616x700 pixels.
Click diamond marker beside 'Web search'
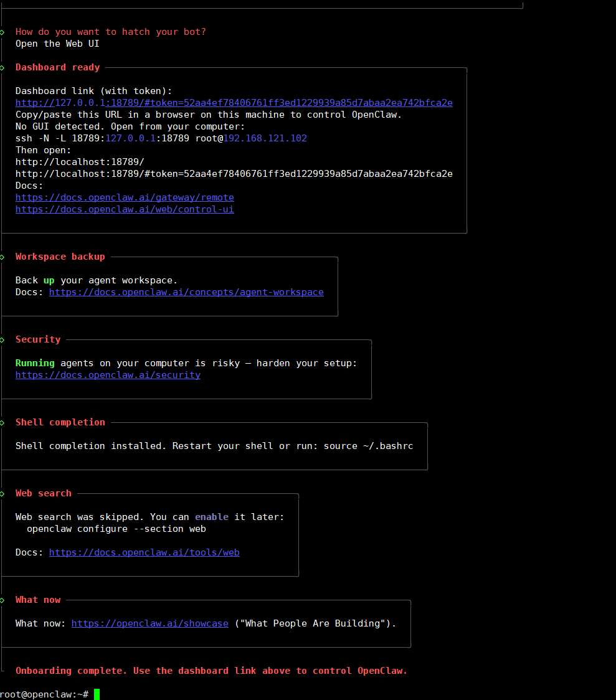coord(2,494)
